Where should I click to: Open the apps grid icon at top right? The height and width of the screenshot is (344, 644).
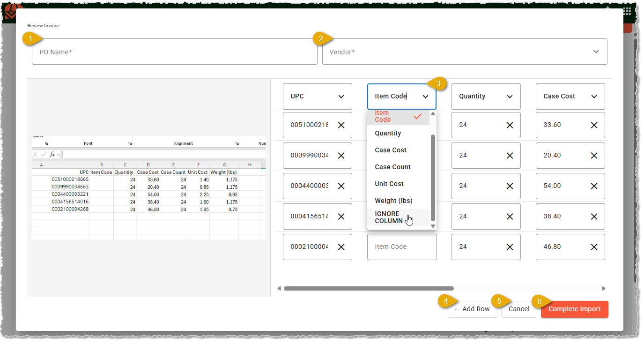(627, 11)
